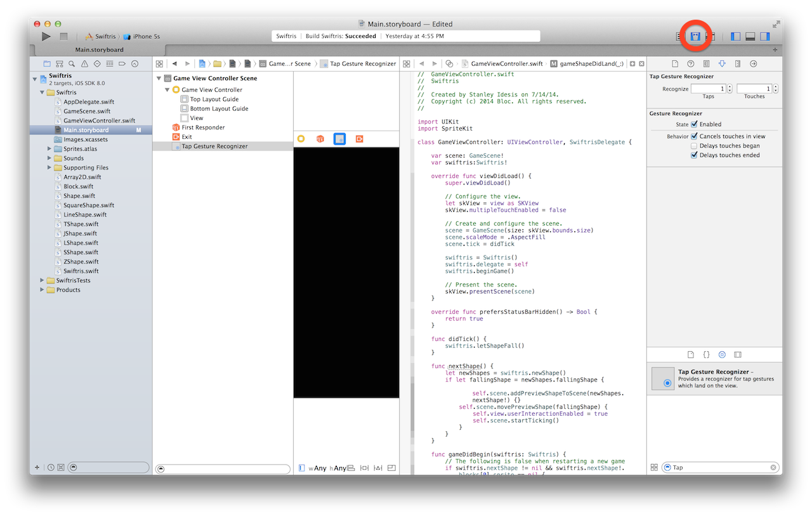Open the Object library
812x516 pixels.
tap(722, 355)
